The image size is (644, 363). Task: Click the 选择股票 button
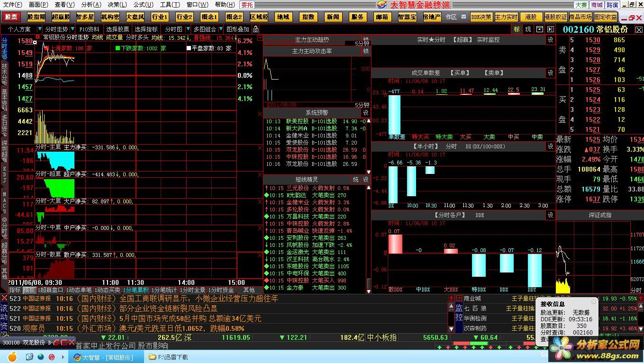117,29
